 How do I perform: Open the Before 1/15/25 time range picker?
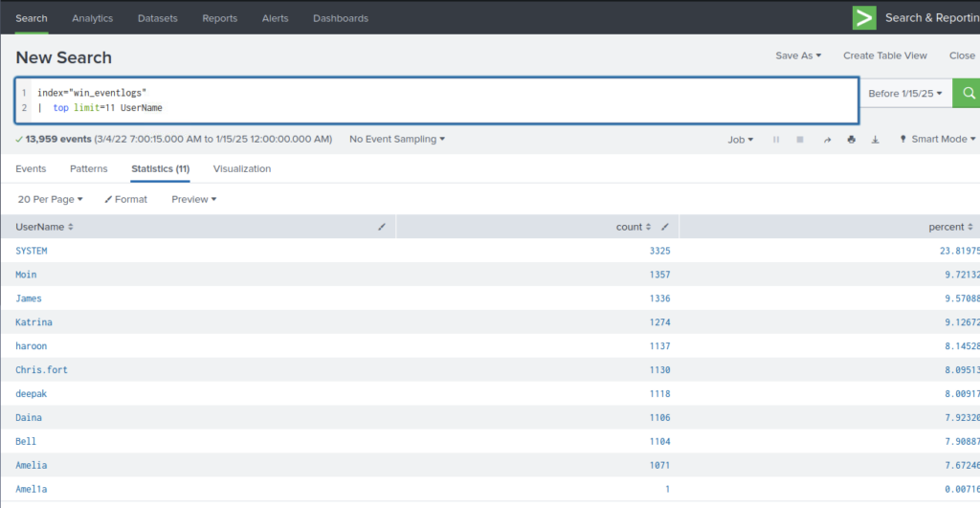(x=905, y=93)
